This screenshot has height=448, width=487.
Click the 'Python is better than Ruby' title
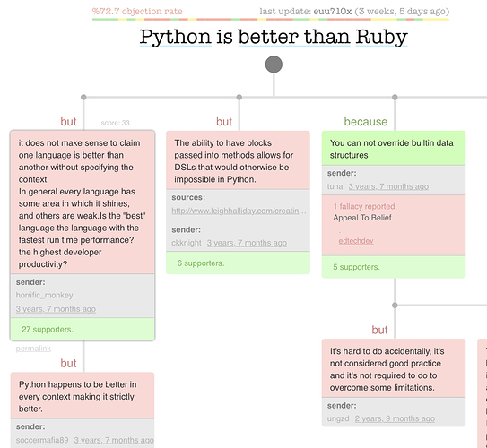(x=274, y=37)
